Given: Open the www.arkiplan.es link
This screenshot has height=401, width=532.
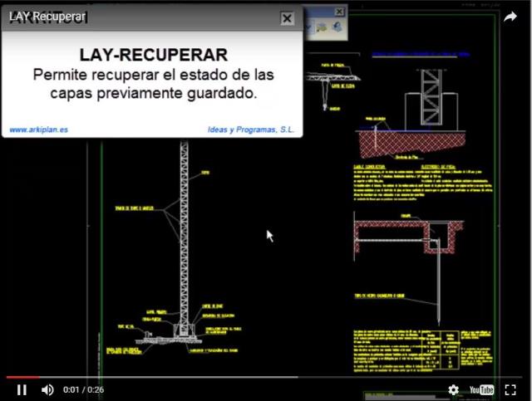Looking at the screenshot, I should 39,130.
